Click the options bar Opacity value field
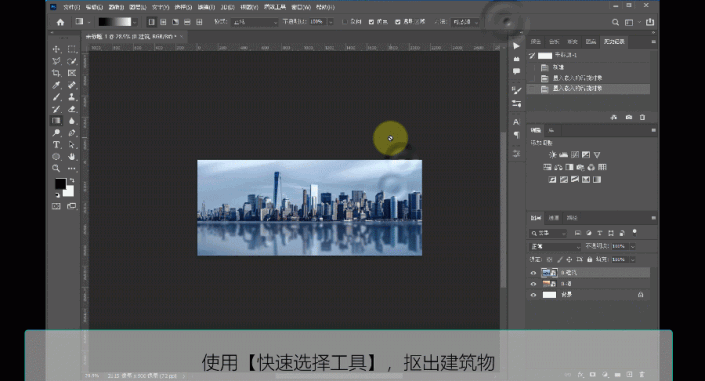This screenshot has width=705, height=381. tap(318, 22)
